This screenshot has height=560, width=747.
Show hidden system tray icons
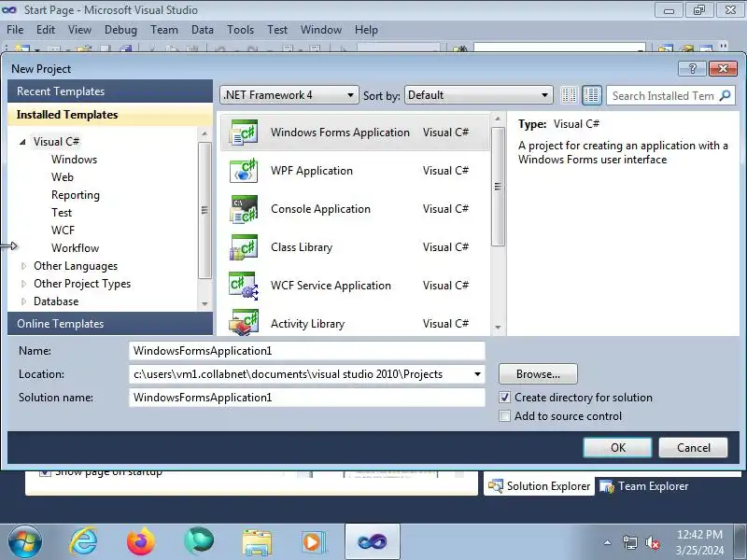pos(608,542)
